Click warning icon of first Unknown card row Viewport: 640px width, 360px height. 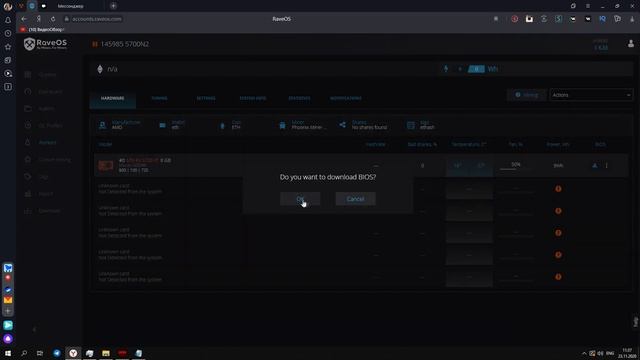point(558,189)
